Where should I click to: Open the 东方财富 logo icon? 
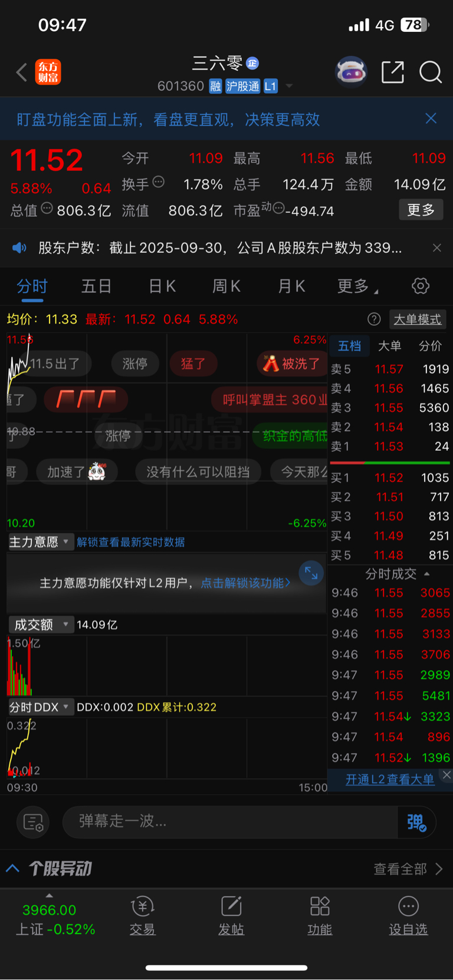[x=48, y=72]
